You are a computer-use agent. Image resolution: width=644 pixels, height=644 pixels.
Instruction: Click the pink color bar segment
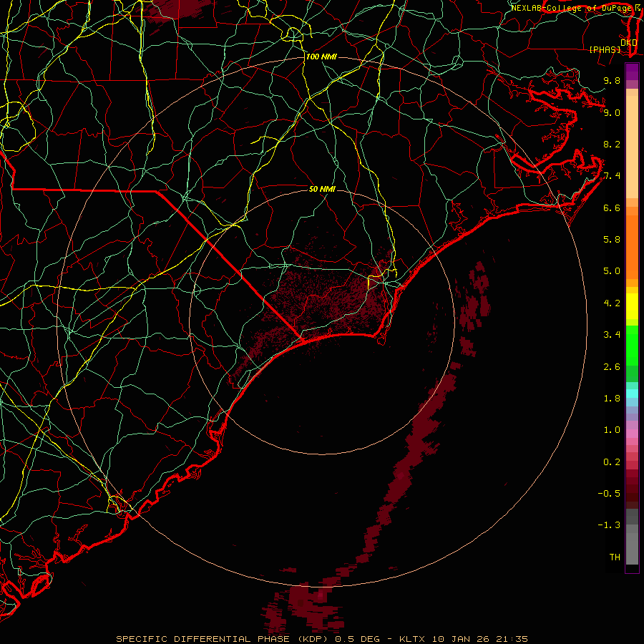(632, 434)
